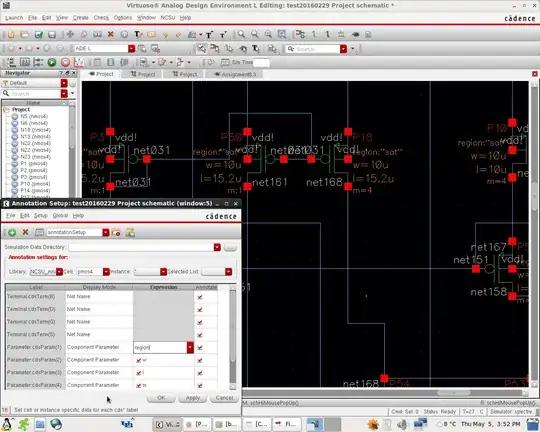540x432 pixels.
Task: Click the setup name icon beside annotationSetup field
Action: click(x=39, y=233)
